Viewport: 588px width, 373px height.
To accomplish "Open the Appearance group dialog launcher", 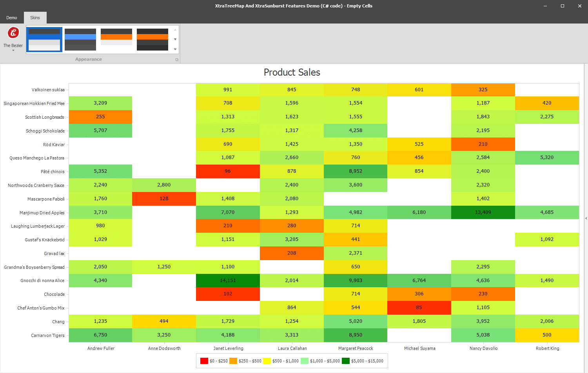I will [177, 59].
